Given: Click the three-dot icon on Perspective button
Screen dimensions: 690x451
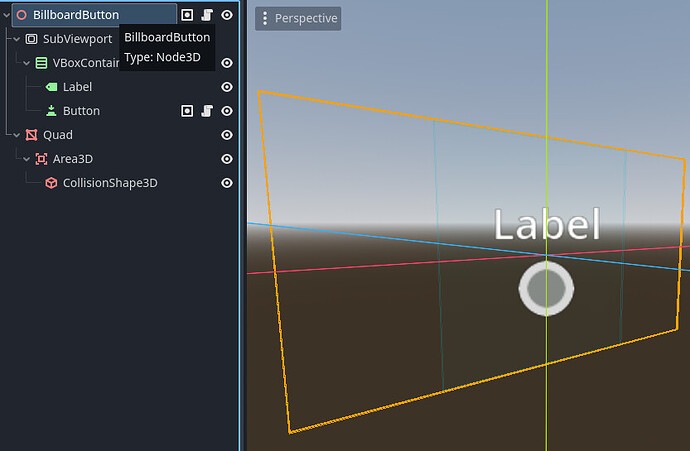Looking at the screenshot, I should (x=265, y=18).
